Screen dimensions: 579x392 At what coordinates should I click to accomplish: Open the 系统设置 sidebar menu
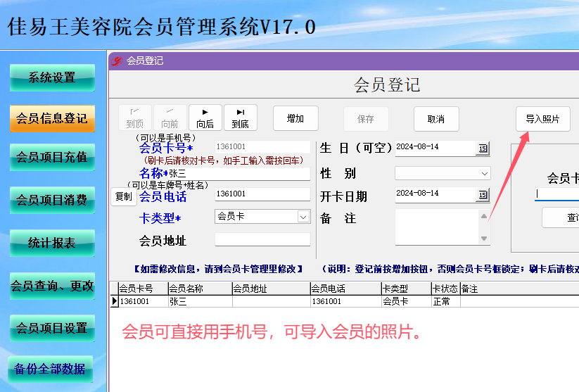52,77
